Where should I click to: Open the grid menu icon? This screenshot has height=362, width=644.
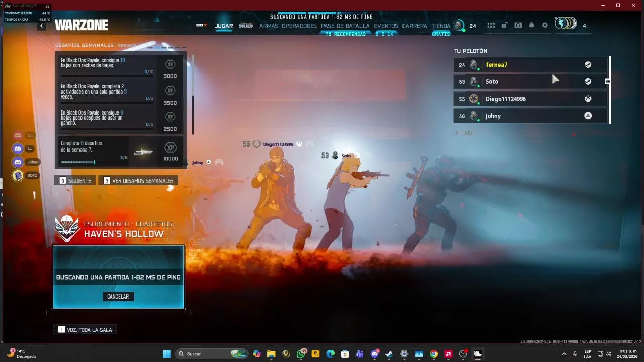pos(491,25)
